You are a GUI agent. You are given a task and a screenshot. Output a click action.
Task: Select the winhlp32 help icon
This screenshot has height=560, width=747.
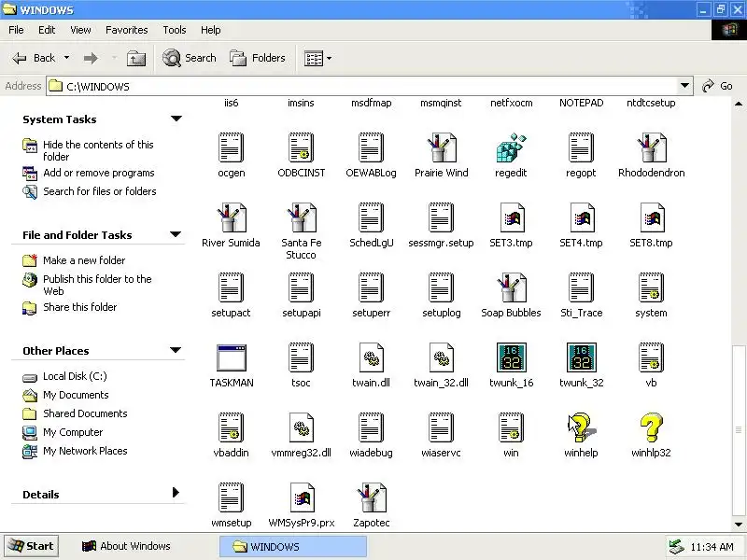(651, 427)
